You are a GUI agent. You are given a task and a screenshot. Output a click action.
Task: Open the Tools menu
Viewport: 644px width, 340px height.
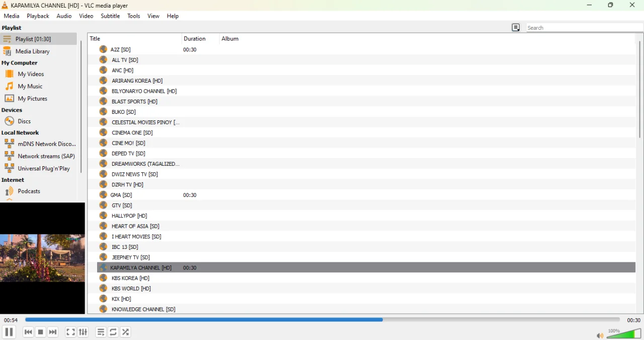coord(134,16)
